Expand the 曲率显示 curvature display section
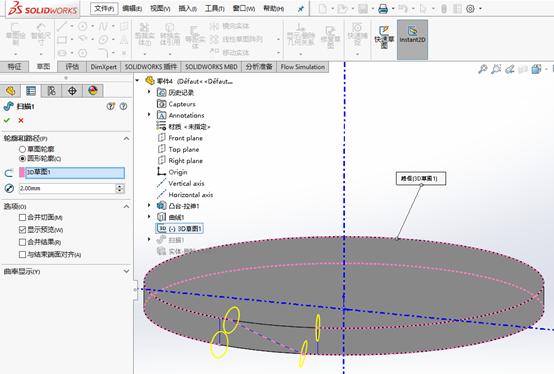554x374 pixels. tap(126, 271)
